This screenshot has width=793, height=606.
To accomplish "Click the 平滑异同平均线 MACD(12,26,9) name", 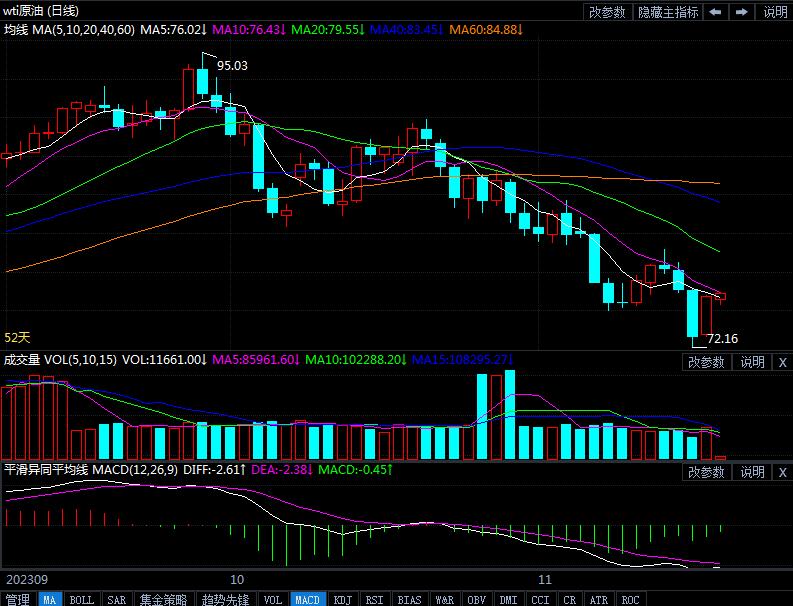I will 91,469.
